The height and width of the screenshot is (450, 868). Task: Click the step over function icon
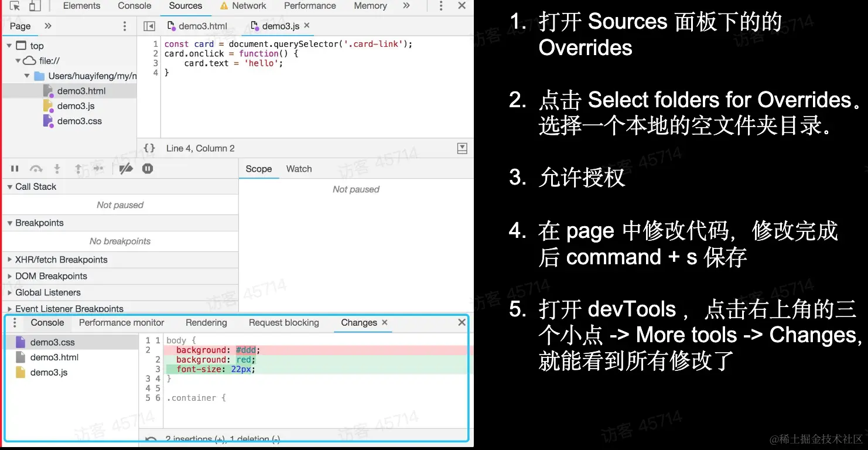tap(36, 169)
